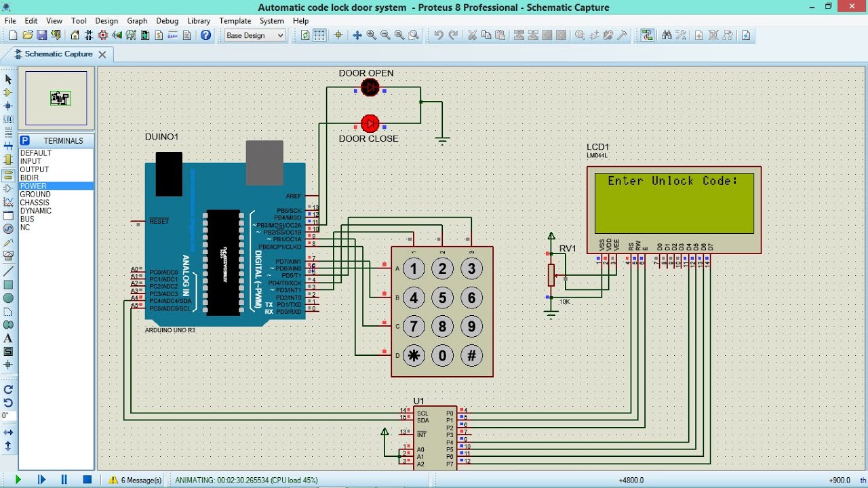The height and width of the screenshot is (488, 868).
Task: Click the Redraw display refresh icon
Action: [305, 35]
